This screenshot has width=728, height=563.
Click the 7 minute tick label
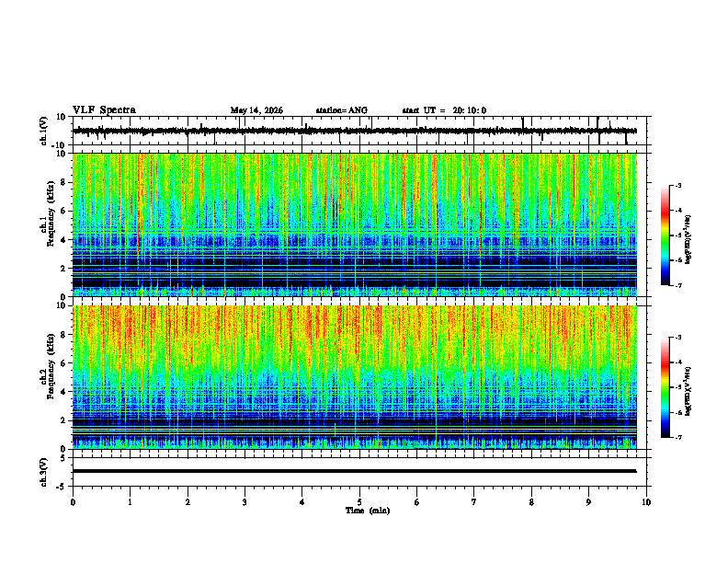(x=474, y=502)
